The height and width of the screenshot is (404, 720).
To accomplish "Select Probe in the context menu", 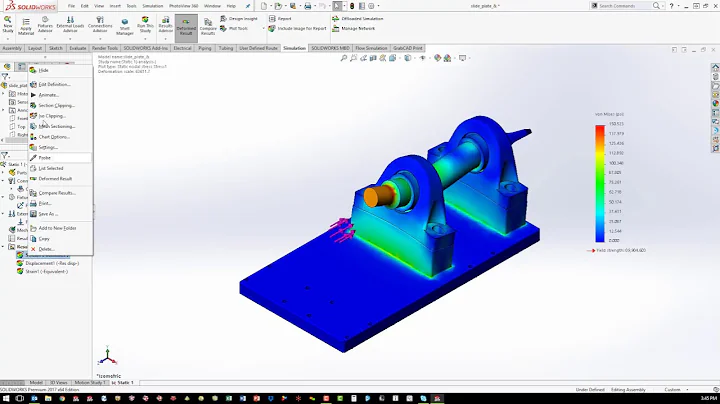I will click(60, 158).
